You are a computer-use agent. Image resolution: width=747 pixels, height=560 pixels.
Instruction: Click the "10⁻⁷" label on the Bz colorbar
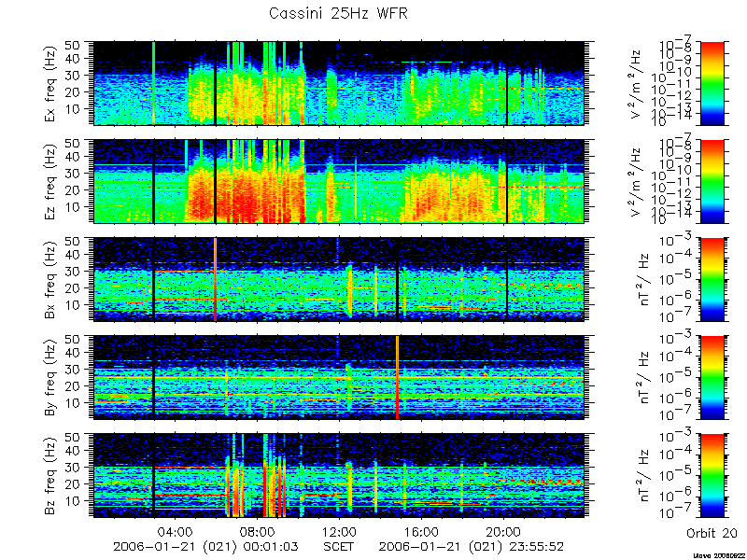(676, 513)
